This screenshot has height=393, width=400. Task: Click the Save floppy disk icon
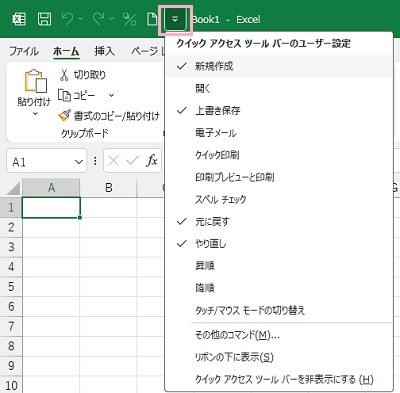tap(44, 19)
